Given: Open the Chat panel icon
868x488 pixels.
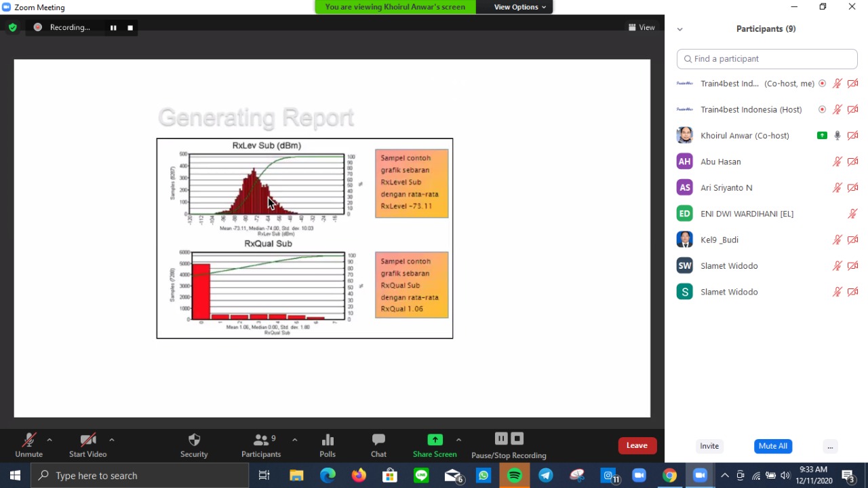Looking at the screenshot, I should point(378,440).
